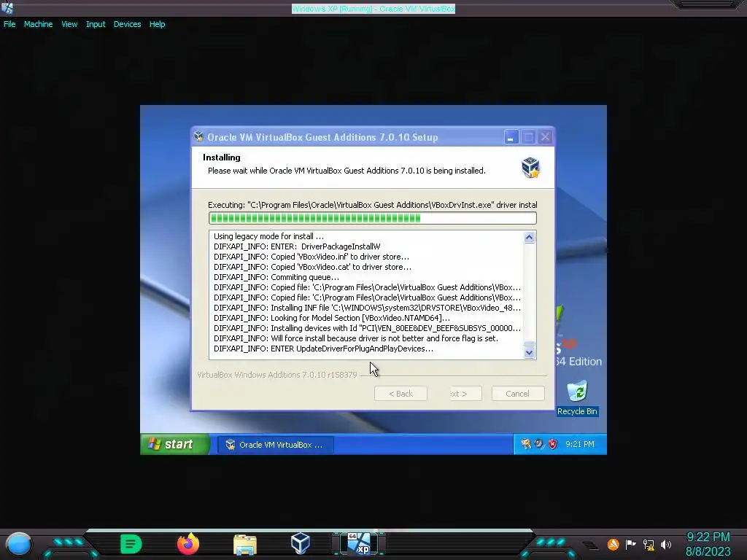The height and width of the screenshot is (560, 747).
Task: Select the running XP VM taskbar icon
Action: pyautogui.click(x=358, y=544)
